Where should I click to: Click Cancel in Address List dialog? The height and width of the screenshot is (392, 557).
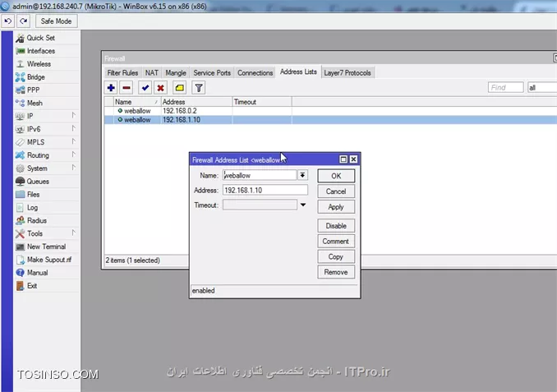click(336, 191)
